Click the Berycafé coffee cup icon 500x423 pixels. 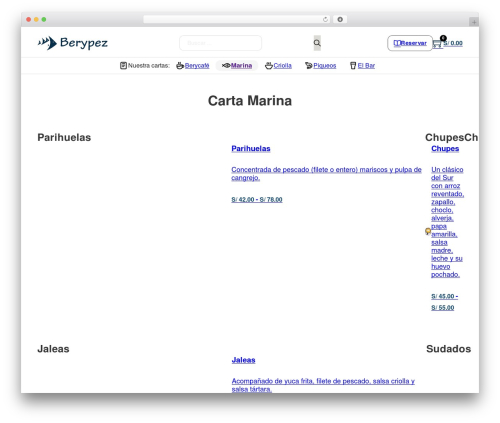click(x=180, y=66)
